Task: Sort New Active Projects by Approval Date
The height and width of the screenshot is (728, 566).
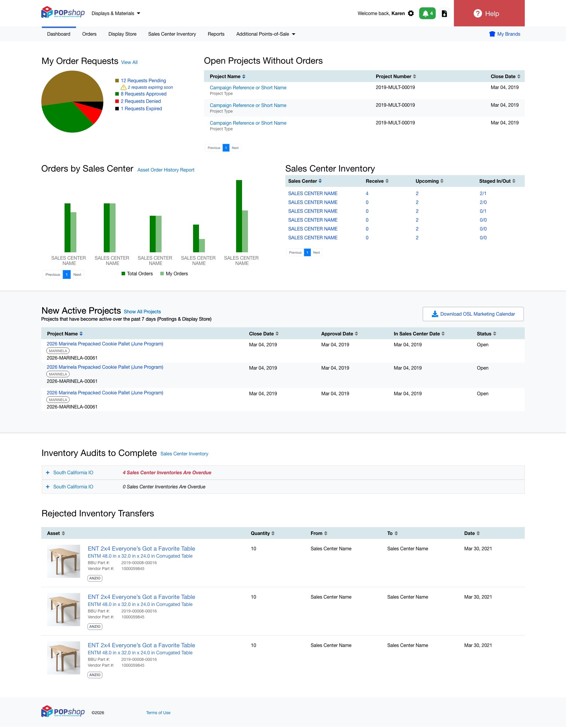Action: click(356, 334)
